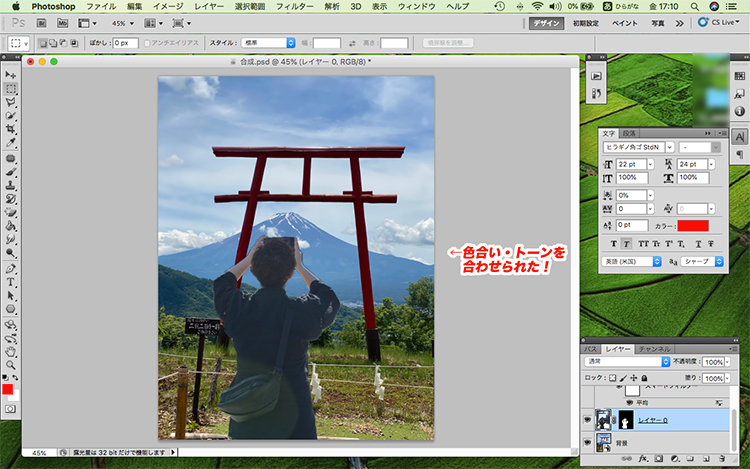Lock all with the padlock icon
750x469 pixels.
click(644, 378)
